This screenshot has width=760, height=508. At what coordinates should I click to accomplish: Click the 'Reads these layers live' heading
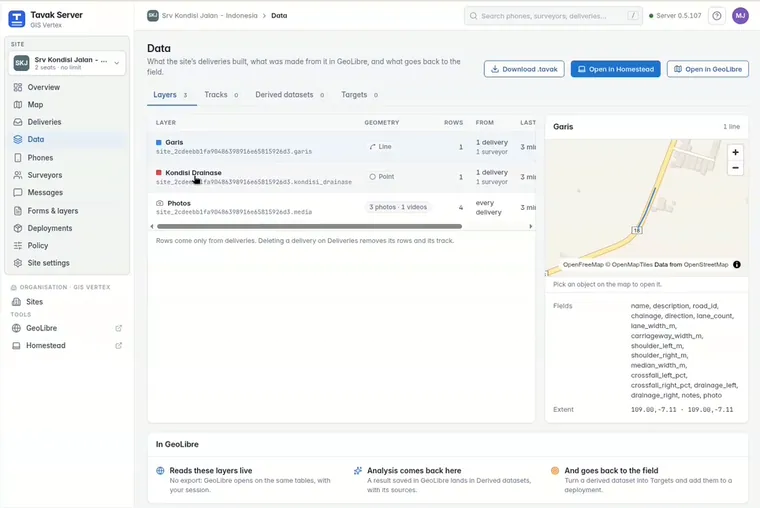point(211,471)
